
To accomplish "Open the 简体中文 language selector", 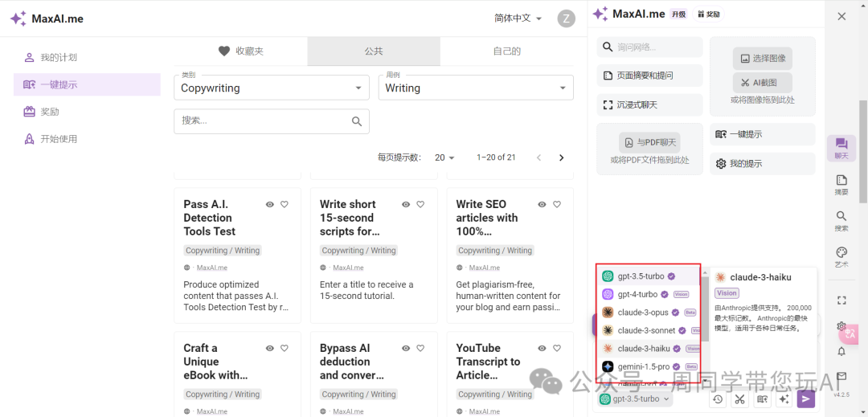I will tap(518, 18).
